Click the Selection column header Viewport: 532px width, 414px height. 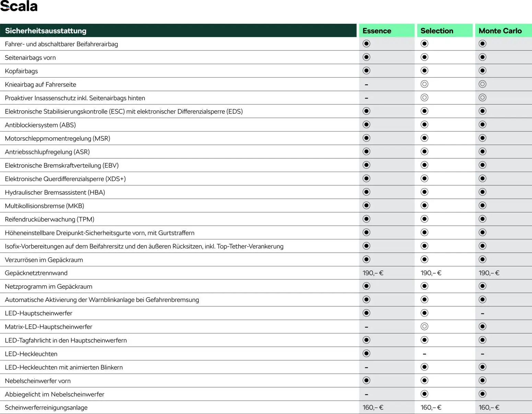[437, 31]
